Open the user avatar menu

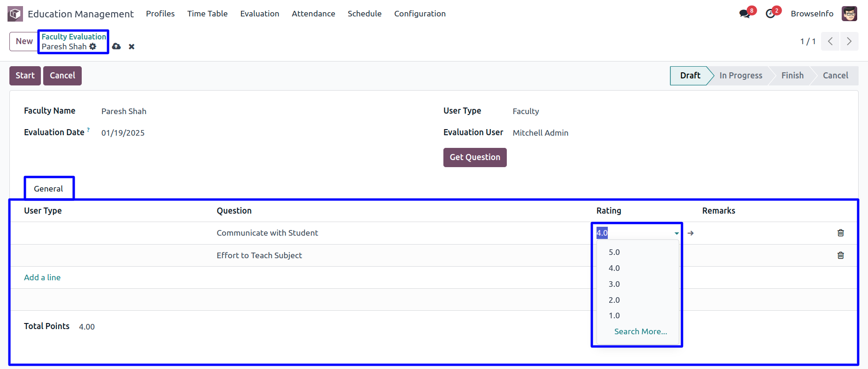(x=849, y=14)
